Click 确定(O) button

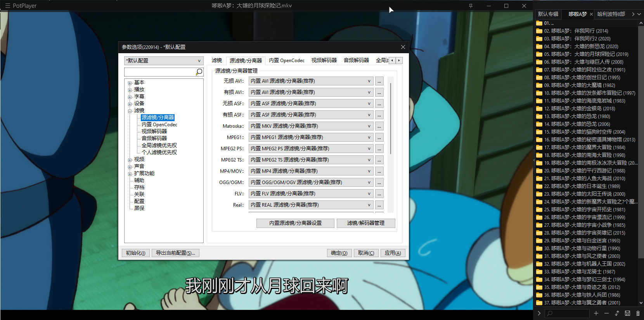pos(339,253)
